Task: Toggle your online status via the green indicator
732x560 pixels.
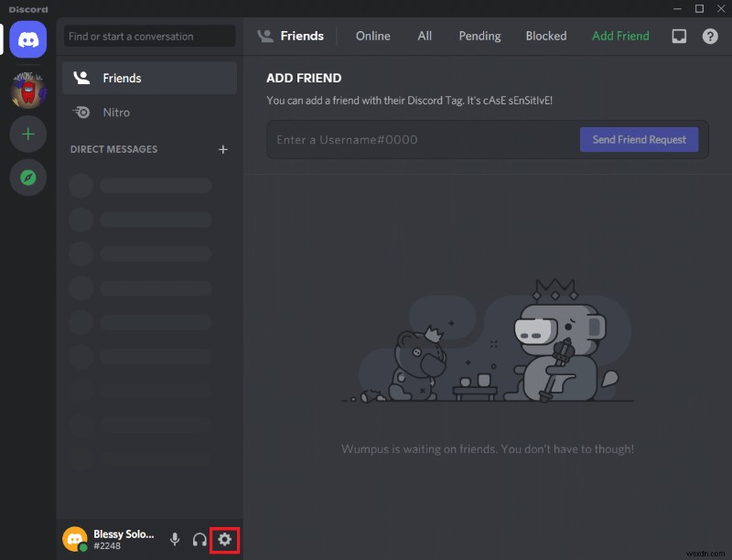Action: tap(82, 549)
